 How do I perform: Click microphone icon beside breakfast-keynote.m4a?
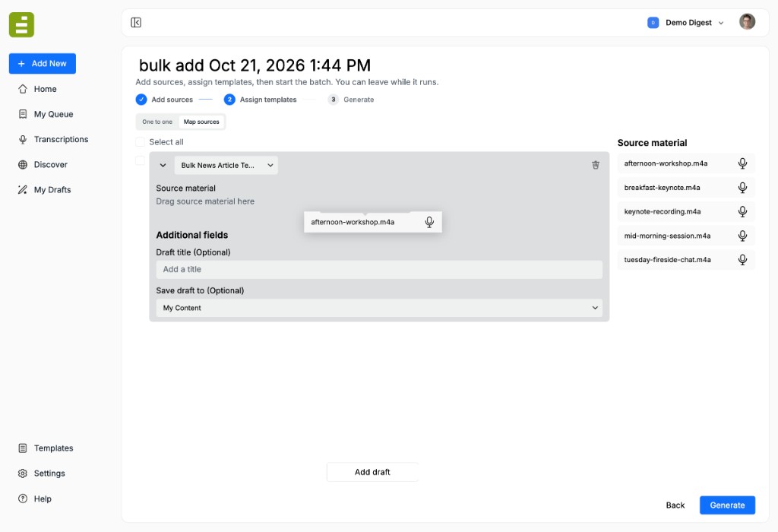742,188
